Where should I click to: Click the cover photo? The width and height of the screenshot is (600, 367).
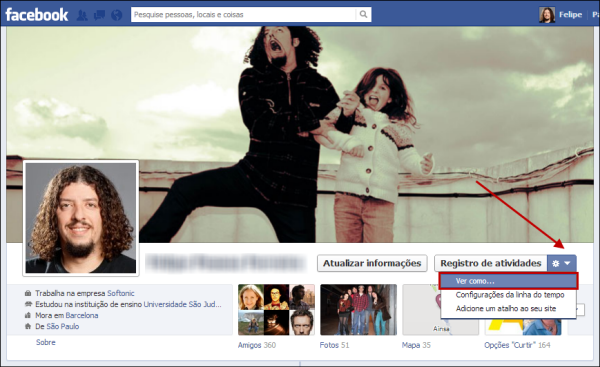point(300,134)
